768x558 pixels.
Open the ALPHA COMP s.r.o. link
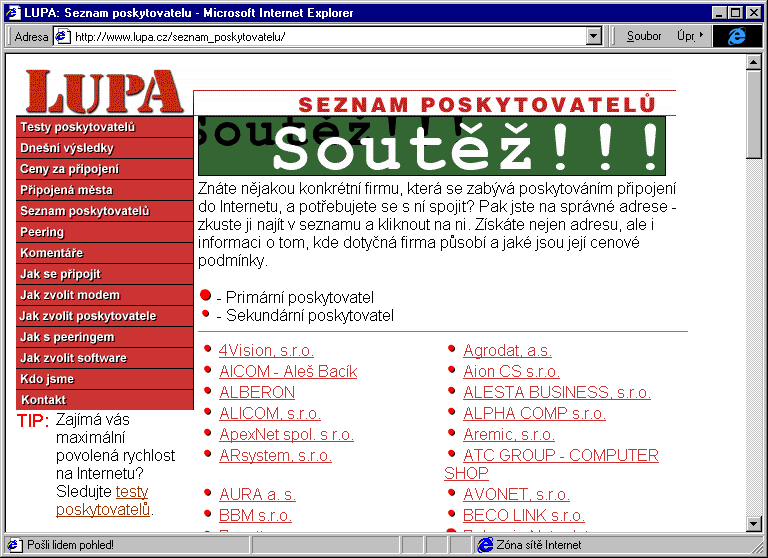tap(534, 413)
